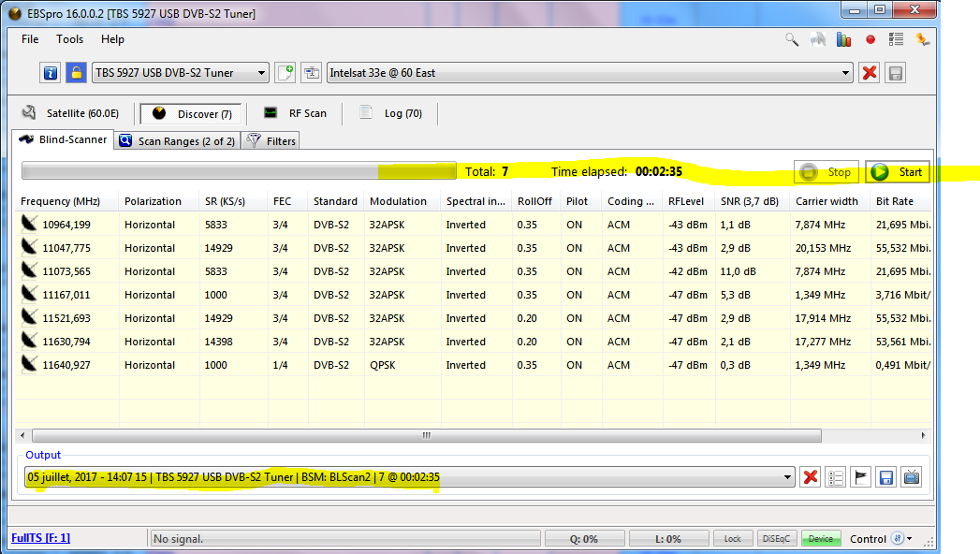This screenshot has width=980, height=554.
Task: Toggle the Lock indicator in status bar
Action: [x=733, y=539]
